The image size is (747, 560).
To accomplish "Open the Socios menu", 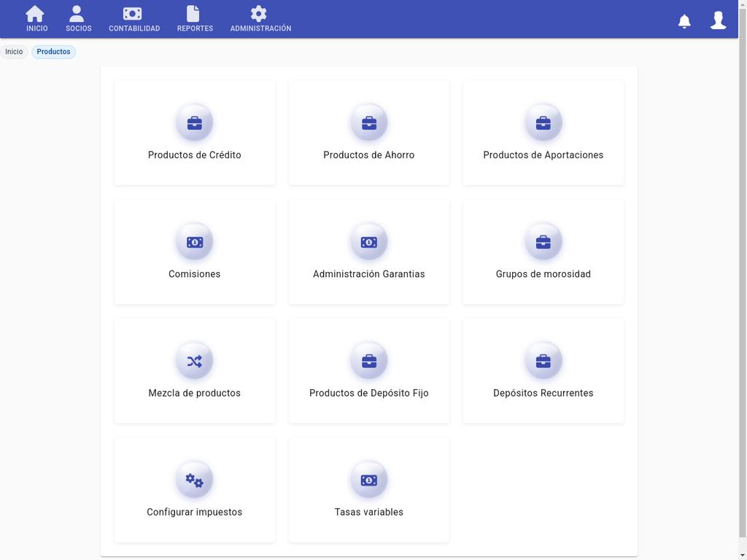I will point(78,19).
